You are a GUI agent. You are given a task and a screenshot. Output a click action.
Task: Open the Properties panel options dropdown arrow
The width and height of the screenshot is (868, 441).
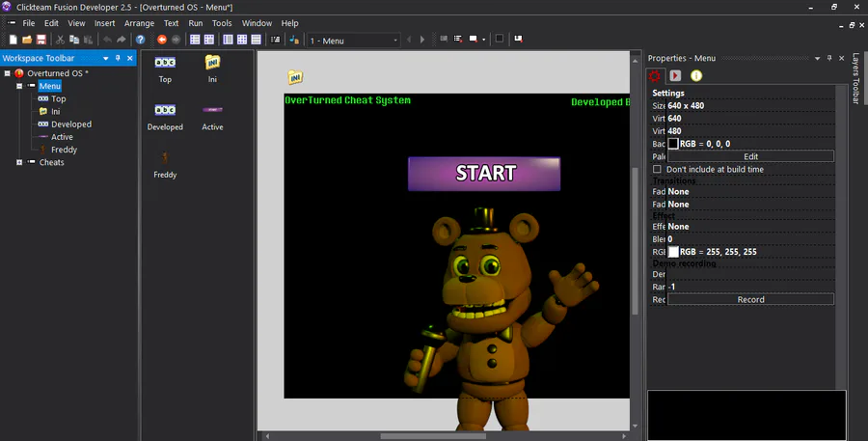[817, 58]
